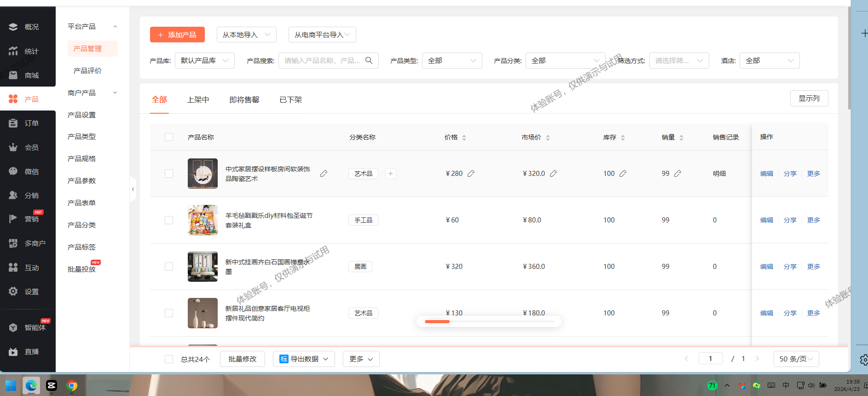Screen dimensions: 868x396
Task: Edit sales pencil in first product row
Action: pos(677,174)
